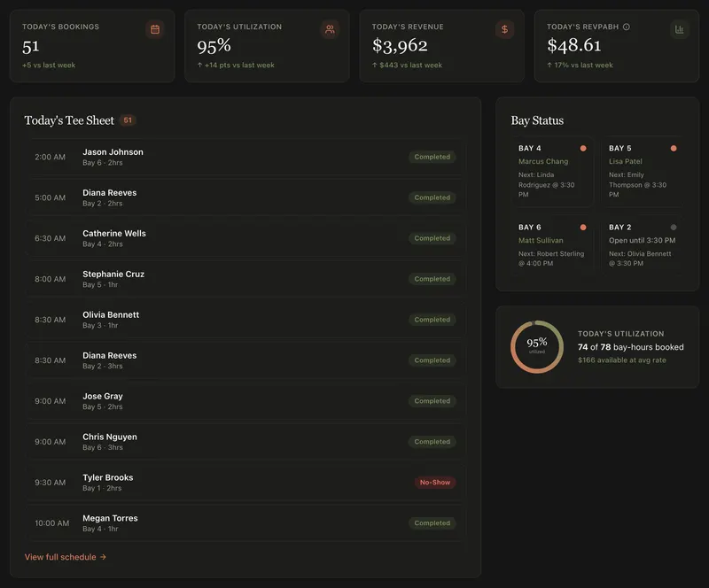Click the orange status dot on Bay 4
Screen dimensions: 709x588
583,148
